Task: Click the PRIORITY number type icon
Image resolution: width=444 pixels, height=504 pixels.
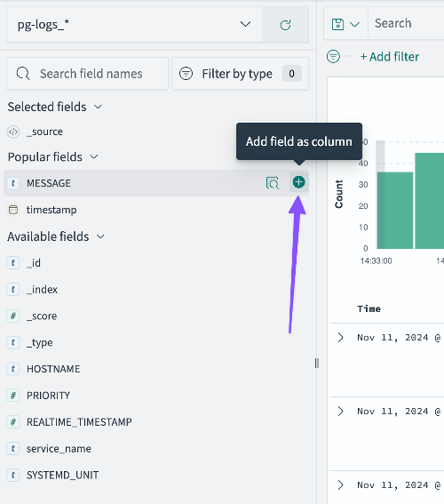Action: click(13, 396)
